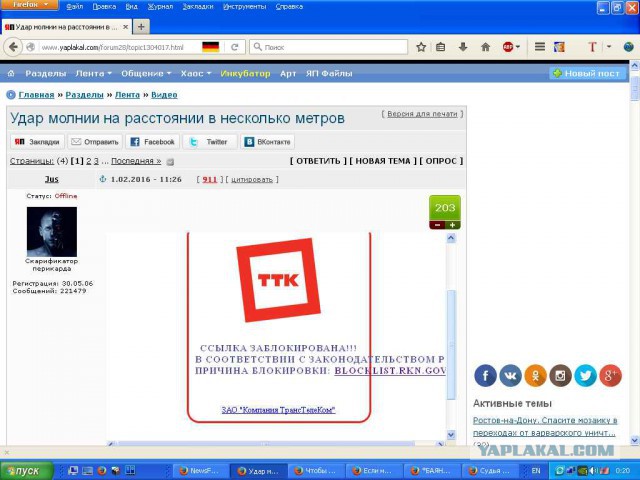Bookmark this page with the star icon
This screenshot has width=640, height=480.
421,47
